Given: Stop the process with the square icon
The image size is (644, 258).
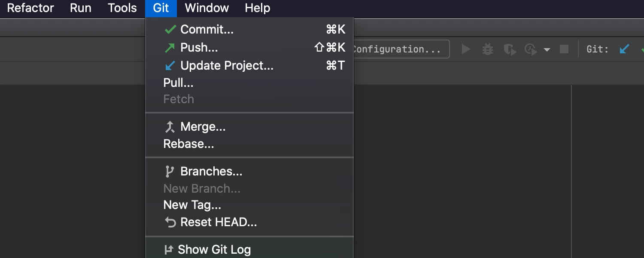Looking at the screenshot, I should coord(564,49).
